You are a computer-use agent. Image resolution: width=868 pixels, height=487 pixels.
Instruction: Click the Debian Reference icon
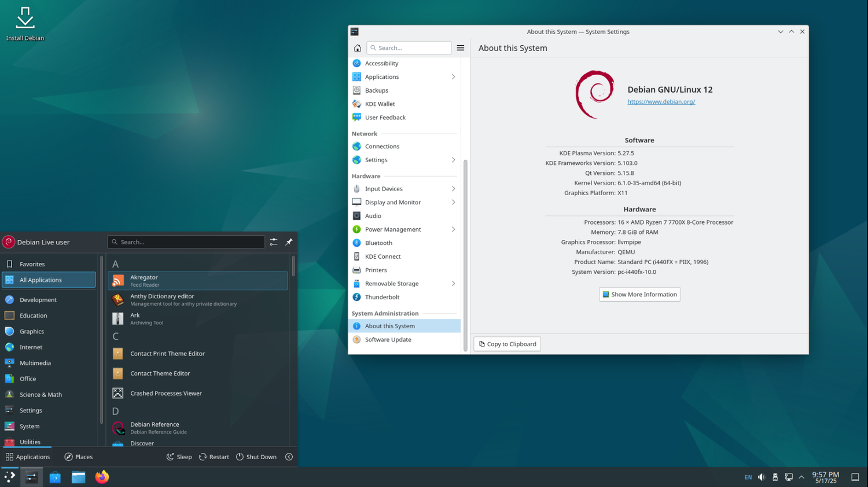(x=118, y=428)
